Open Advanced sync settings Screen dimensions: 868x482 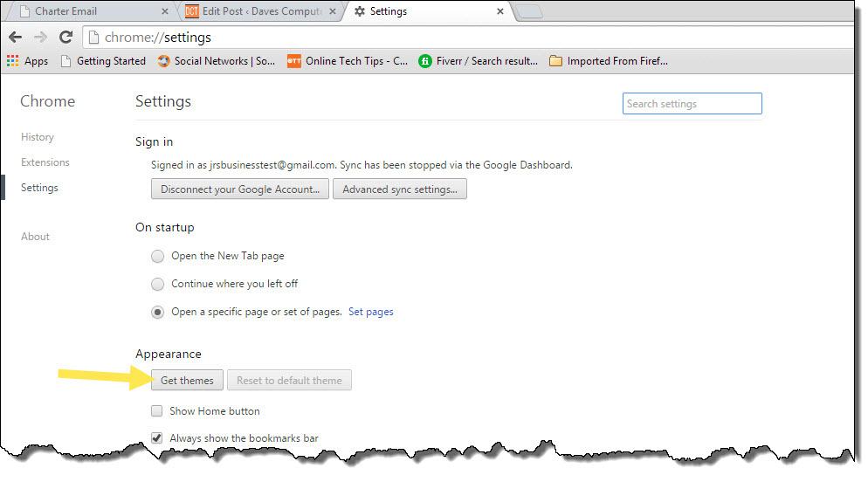pos(399,189)
